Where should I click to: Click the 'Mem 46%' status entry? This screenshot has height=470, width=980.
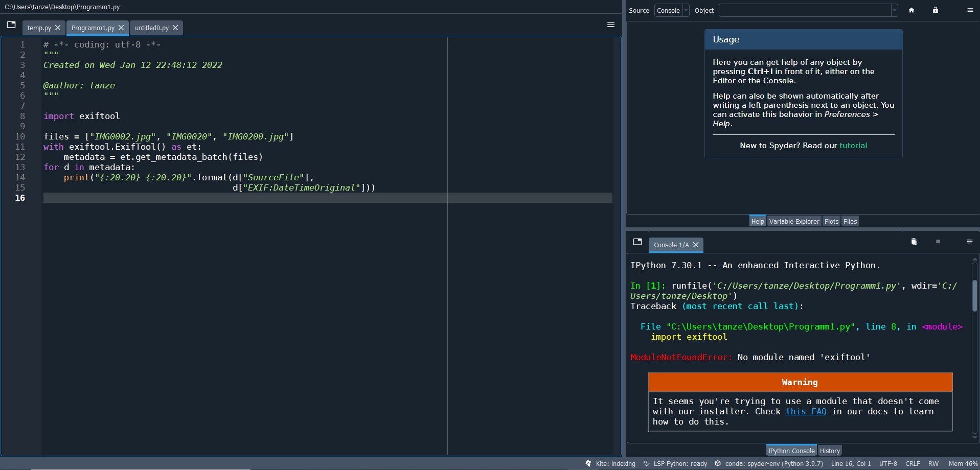[x=963, y=463]
